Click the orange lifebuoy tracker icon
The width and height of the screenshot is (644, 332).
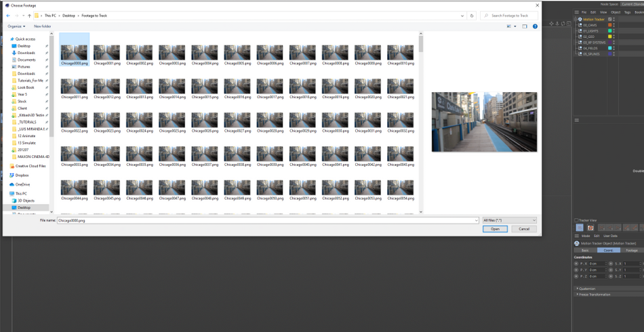[x=590, y=228]
